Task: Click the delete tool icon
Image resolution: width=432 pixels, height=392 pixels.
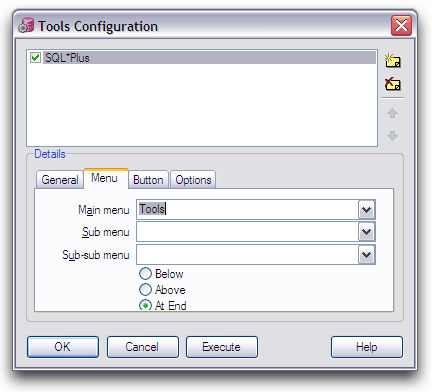Action: (393, 84)
